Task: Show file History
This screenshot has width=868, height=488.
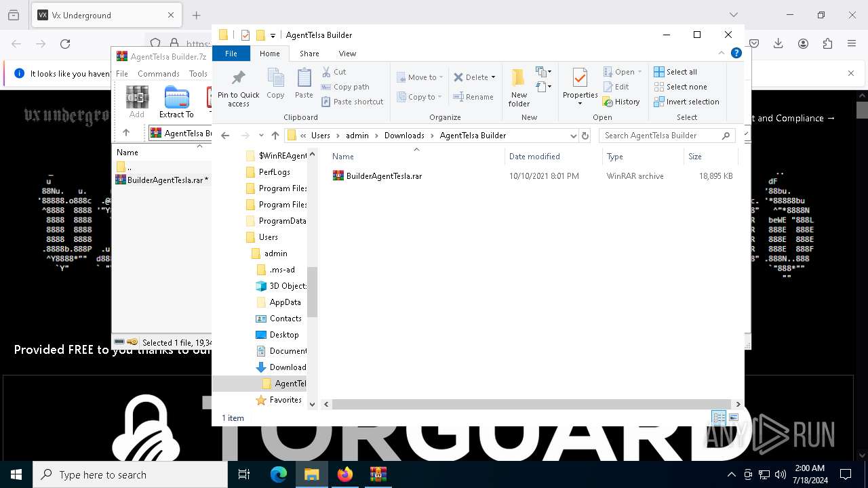Action: pyautogui.click(x=621, y=102)
